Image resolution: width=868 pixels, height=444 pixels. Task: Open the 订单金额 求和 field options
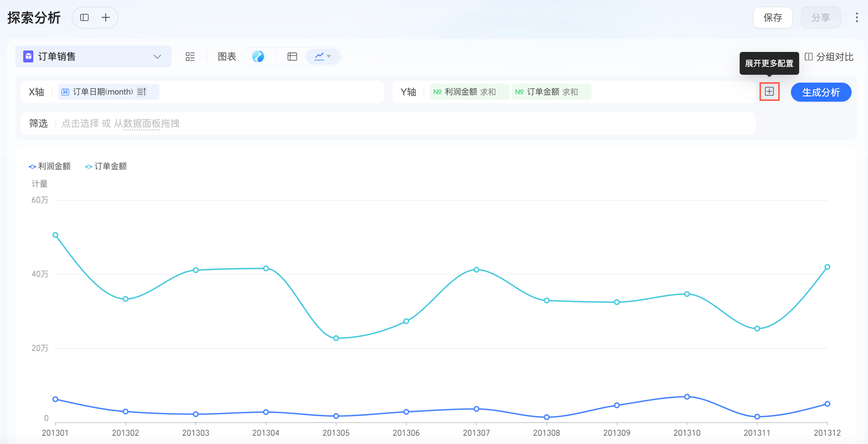pos(551,92)
